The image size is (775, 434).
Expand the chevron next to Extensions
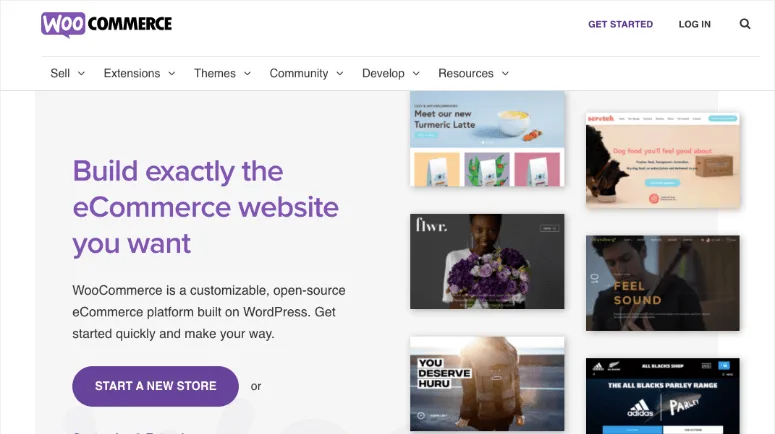[172, 74]
